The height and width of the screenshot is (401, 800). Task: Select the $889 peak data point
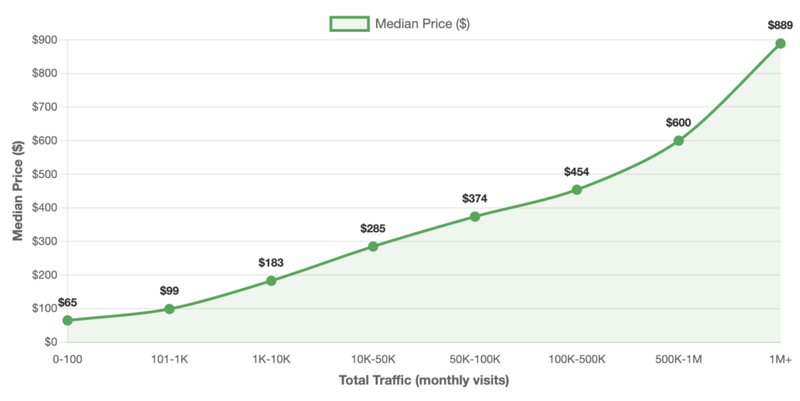780,43
